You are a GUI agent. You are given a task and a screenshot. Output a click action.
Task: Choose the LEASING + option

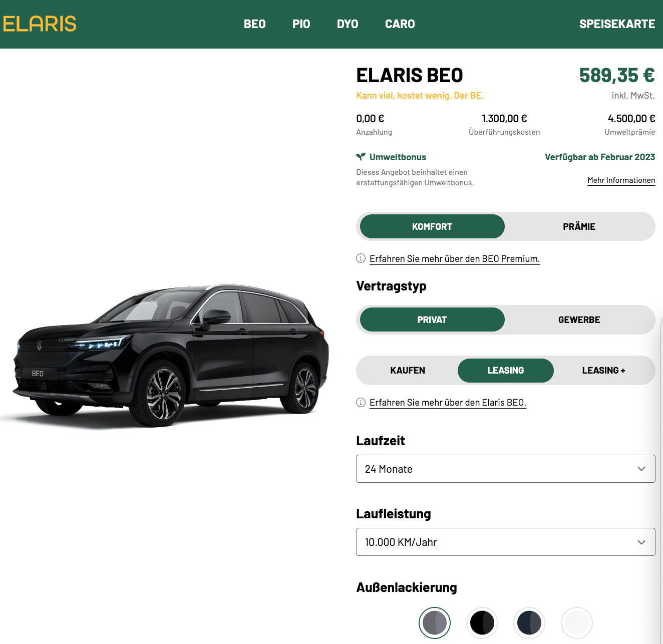(603, 371)
